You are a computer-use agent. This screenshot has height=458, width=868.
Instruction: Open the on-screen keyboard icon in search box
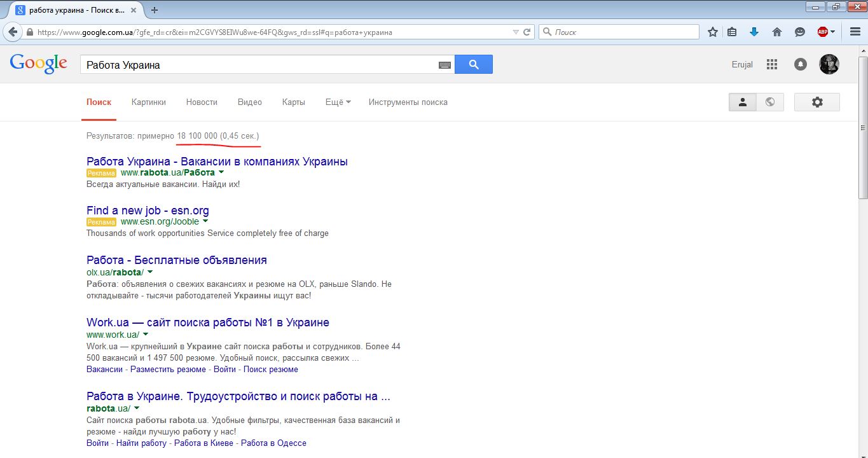(x=444, y=65)
